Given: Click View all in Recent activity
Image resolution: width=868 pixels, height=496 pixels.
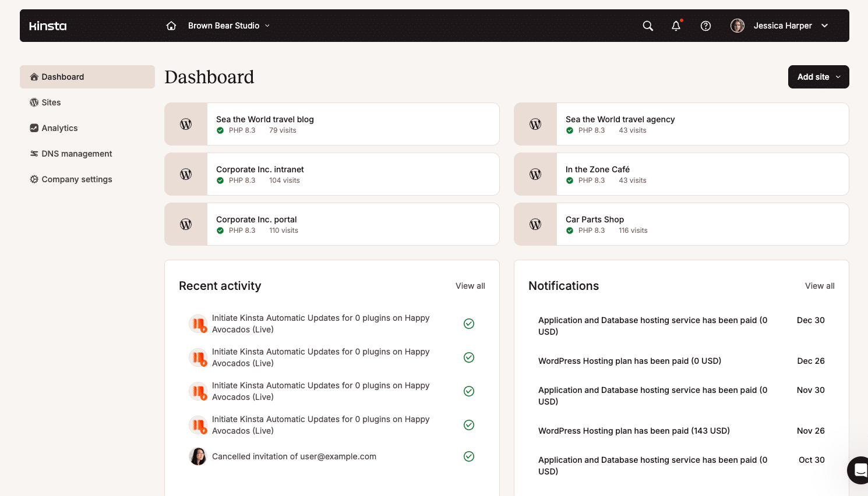Looking at the screenshot, I should [x=470, y=286].
